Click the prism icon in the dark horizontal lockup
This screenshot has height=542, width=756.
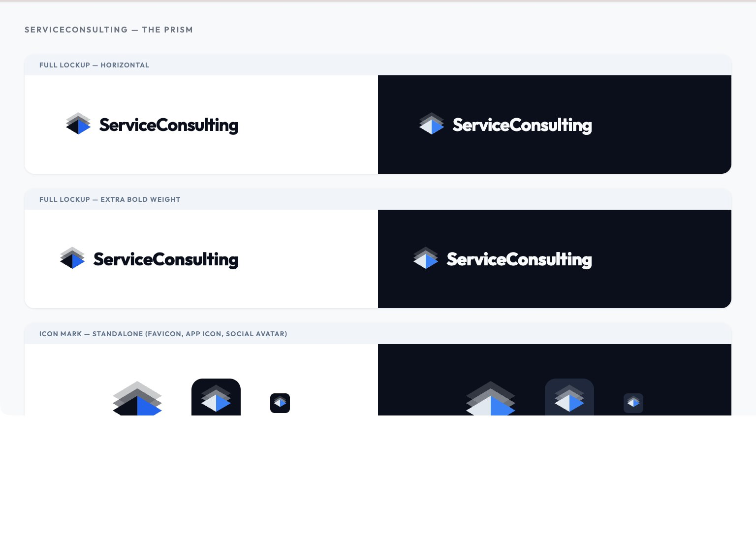coord(432,124)
